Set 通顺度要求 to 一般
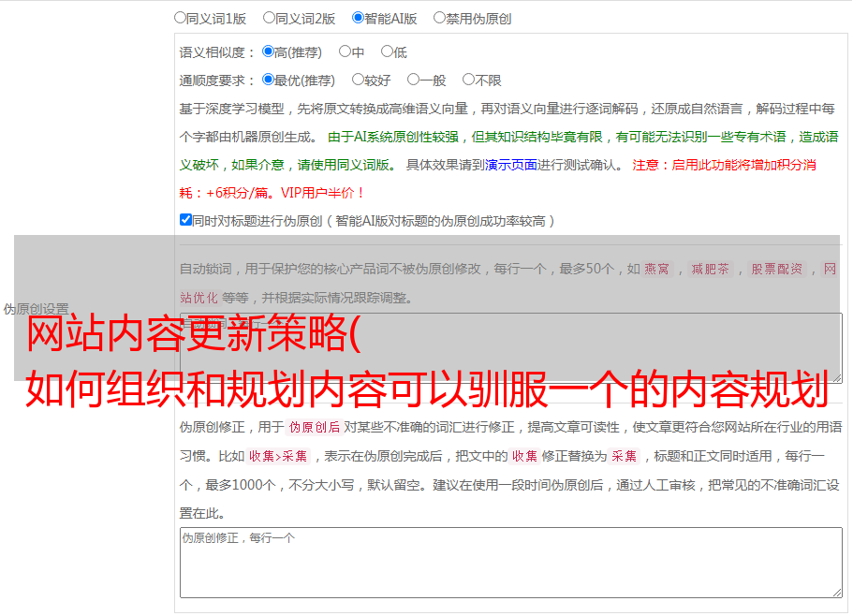The width and height of the screenshot is (853, 616). (414, 80)
